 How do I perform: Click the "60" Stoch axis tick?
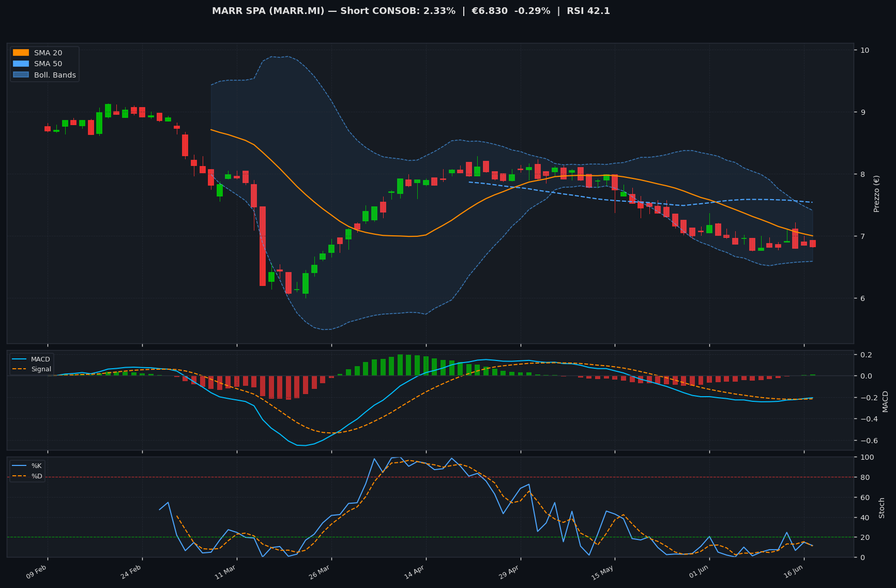[864, 497]
